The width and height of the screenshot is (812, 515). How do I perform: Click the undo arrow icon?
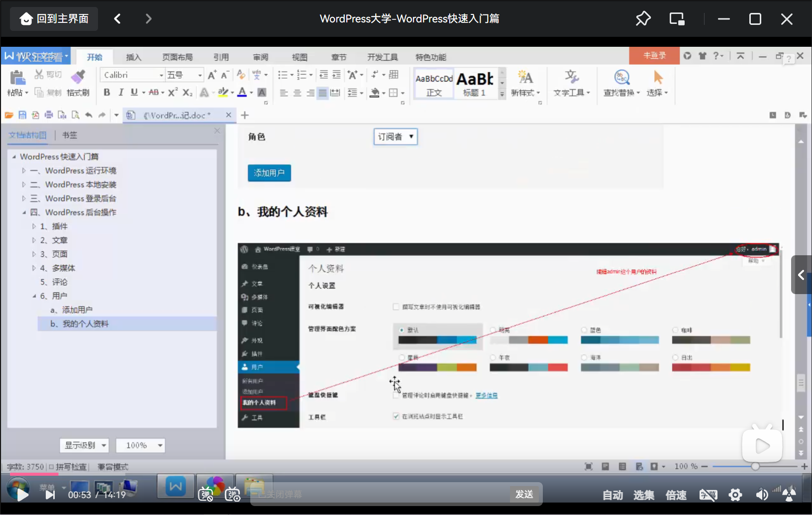click(89, 115)
